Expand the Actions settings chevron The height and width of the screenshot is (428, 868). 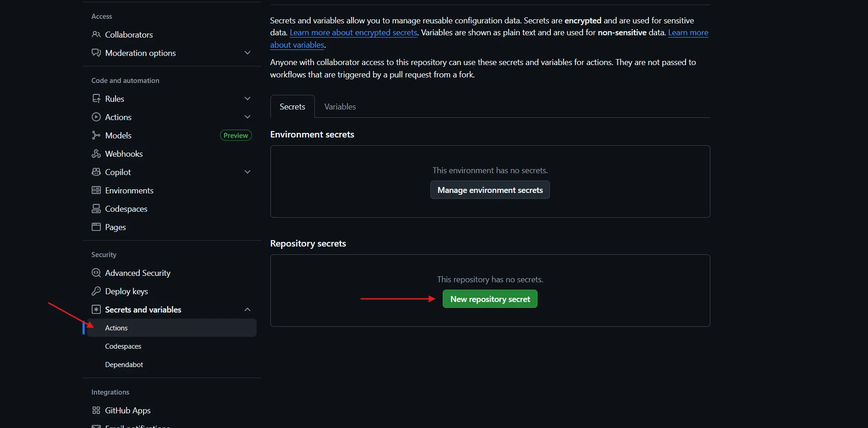[x=247, y=117]
